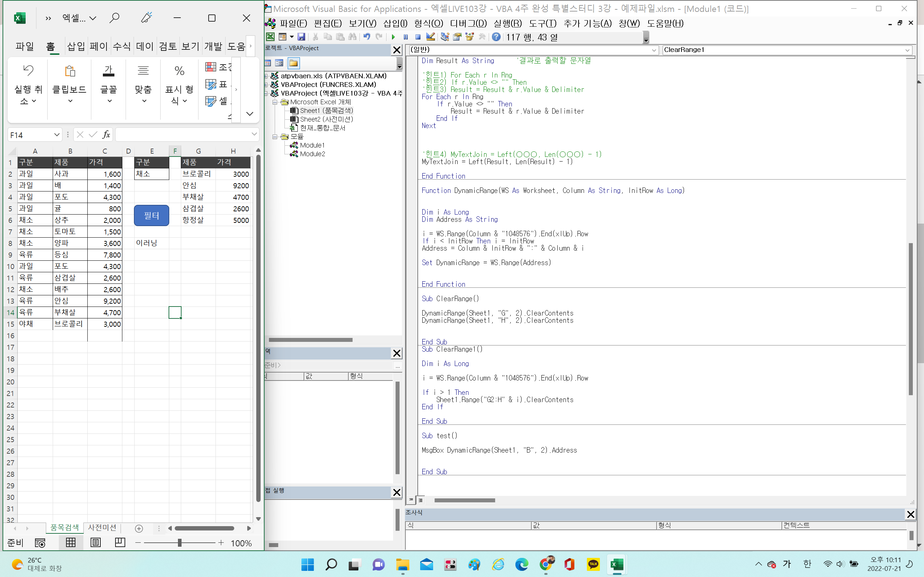Collapse the 모듈 folder in project tree

[x=275, y=137]
